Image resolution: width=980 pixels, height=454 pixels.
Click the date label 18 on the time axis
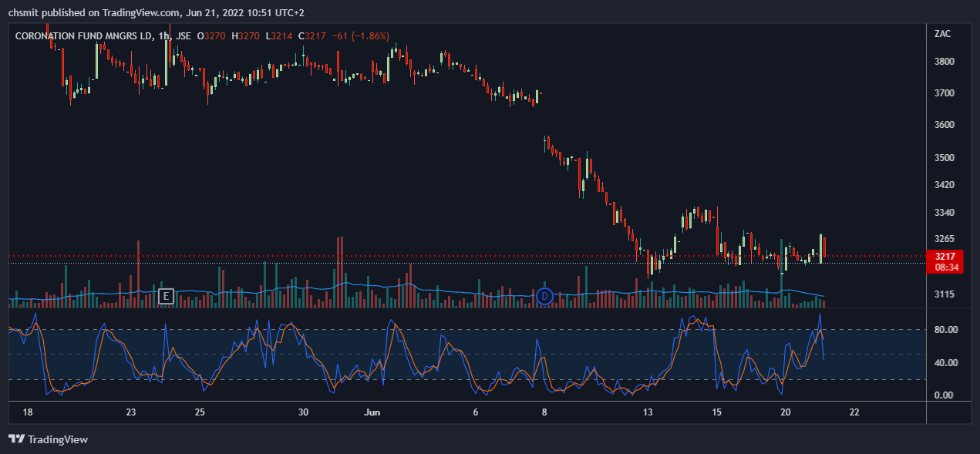[28, 412]
